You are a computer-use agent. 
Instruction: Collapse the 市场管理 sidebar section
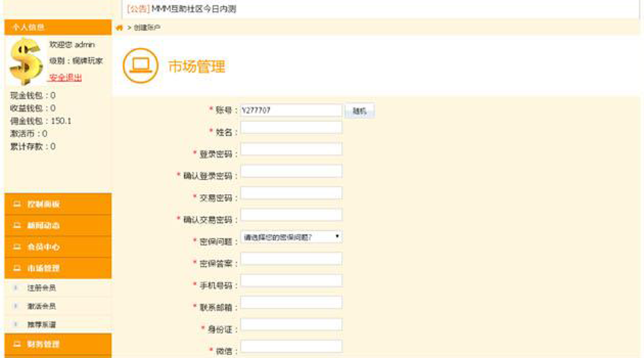[x=58, y=268]
